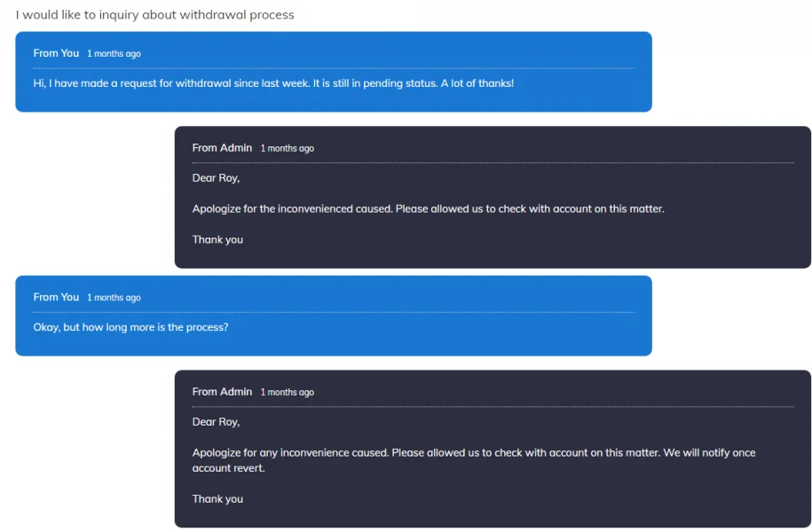
Task: Click 'Thank you' in the first admin reply
Action: 217,239
